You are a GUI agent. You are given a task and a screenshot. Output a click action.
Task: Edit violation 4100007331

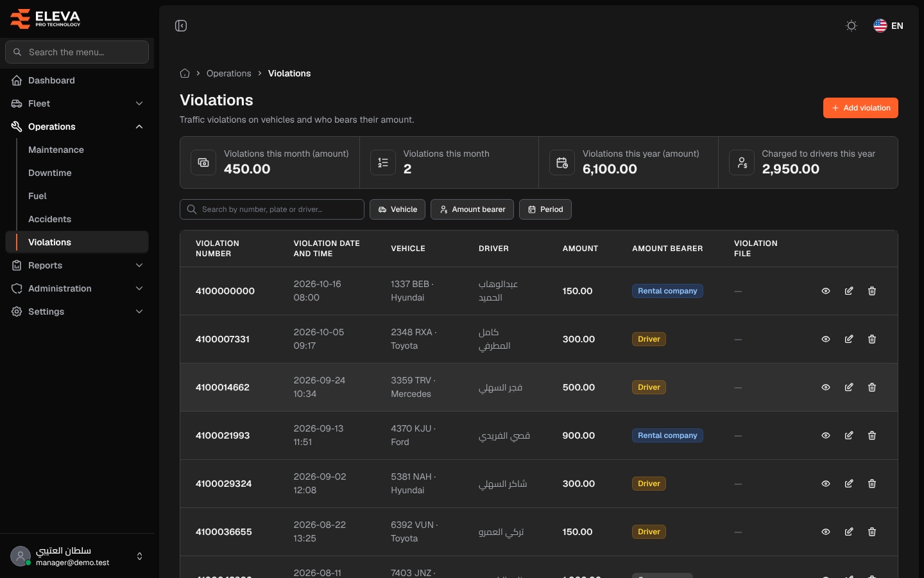(x=849, y=339)
